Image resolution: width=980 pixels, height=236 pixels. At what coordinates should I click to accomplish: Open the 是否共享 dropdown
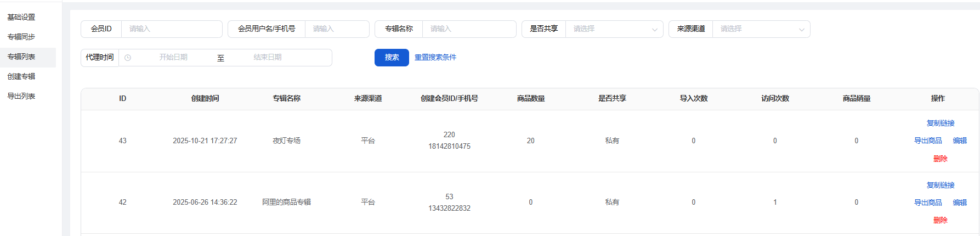614,29
